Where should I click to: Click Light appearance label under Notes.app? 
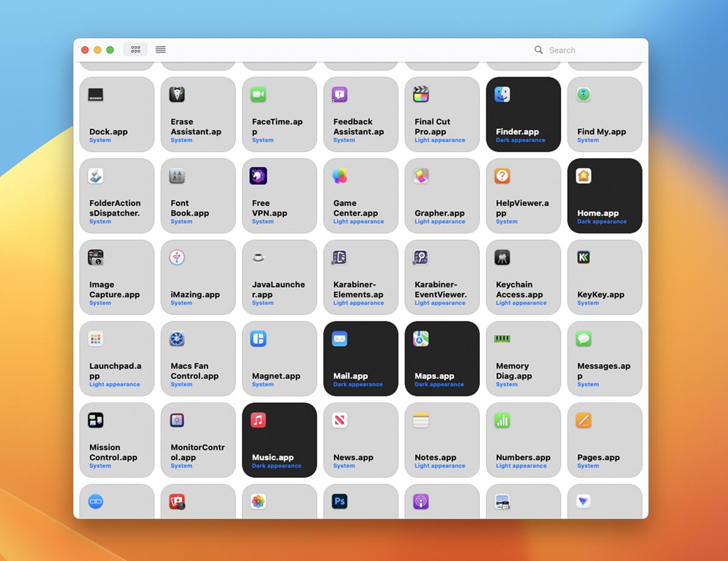pyautogui.click(x=440, y=466)
